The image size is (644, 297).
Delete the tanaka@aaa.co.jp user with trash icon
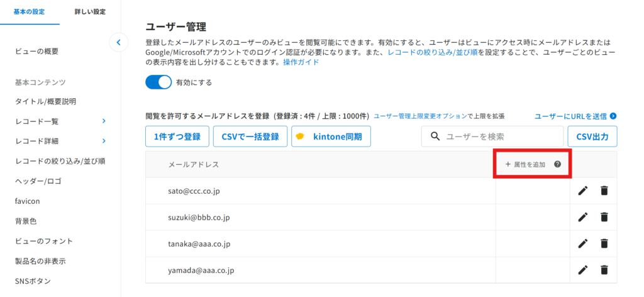(604, 244)
